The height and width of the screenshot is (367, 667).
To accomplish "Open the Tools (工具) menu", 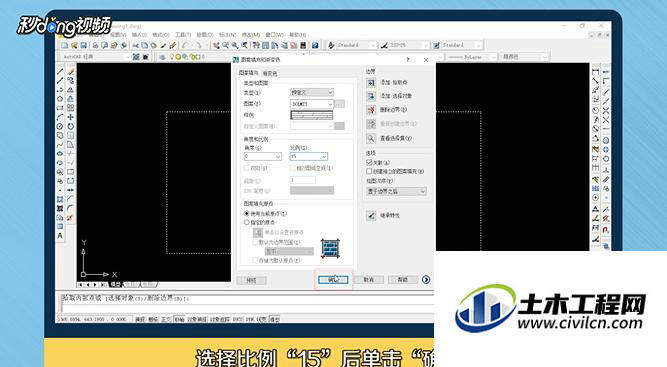I will [183, 35].
